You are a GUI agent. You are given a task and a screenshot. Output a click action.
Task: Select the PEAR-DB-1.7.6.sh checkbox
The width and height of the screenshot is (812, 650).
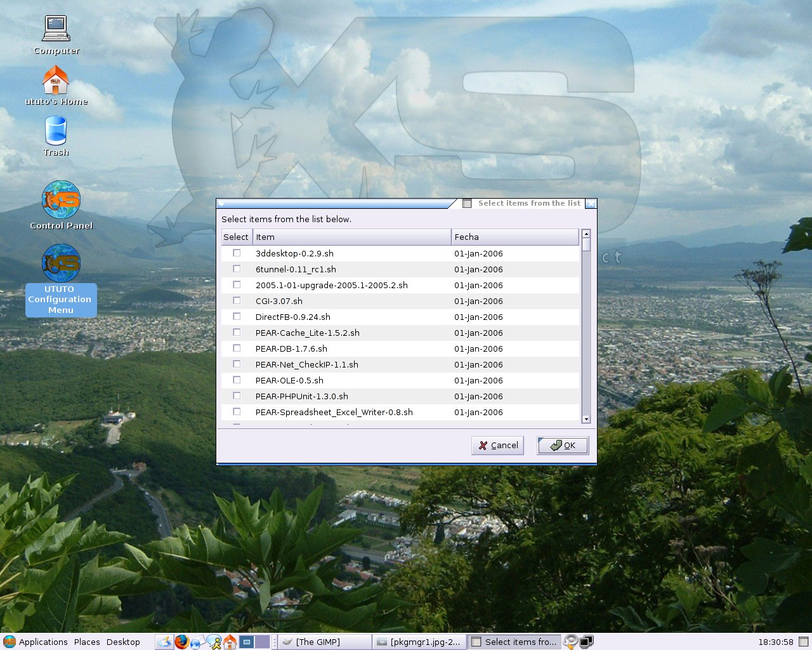(x=237, y=348)
